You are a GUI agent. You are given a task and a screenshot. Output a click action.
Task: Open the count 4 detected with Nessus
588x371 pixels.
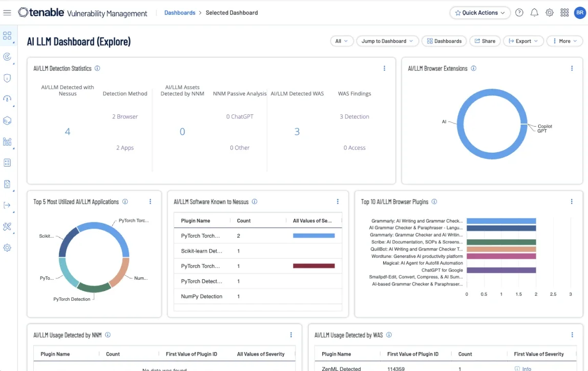point(68,132)
